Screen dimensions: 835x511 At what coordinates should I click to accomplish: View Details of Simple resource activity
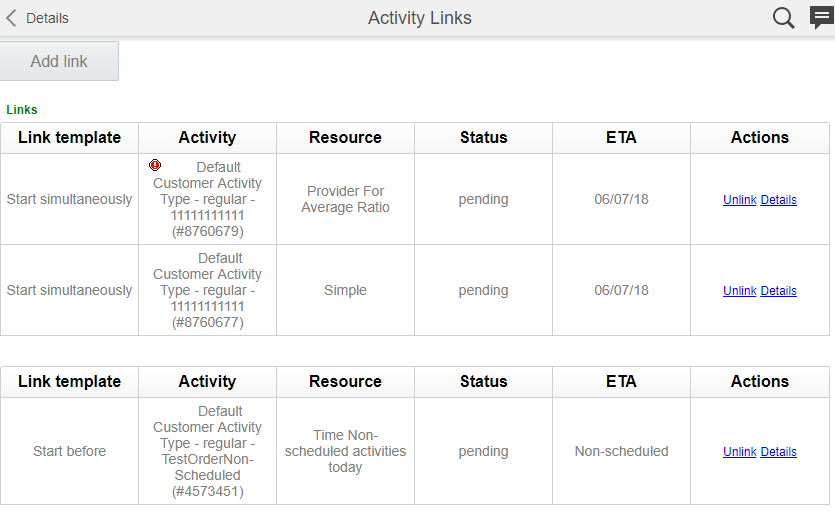pyautogui.click(x=778, y=291)
